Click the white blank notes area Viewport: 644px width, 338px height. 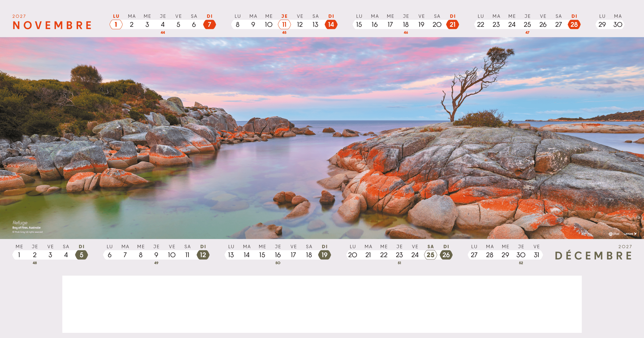pyautogui.click(x=322, y=304)
